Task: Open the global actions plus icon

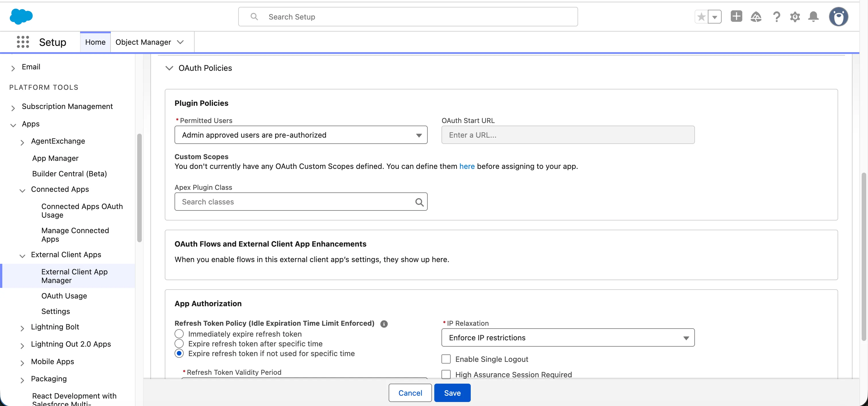Action: pos(736,16)
